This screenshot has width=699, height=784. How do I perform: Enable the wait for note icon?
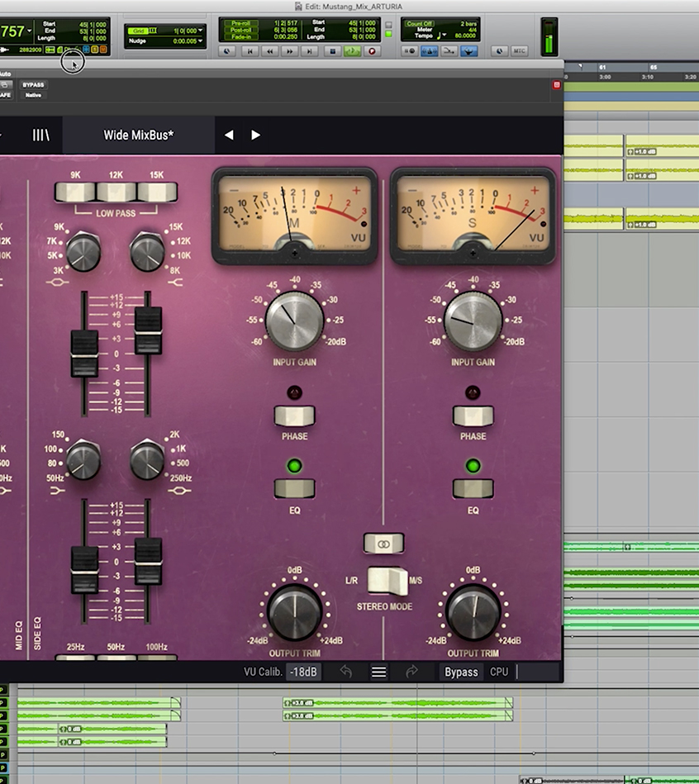tap(410, 51)
